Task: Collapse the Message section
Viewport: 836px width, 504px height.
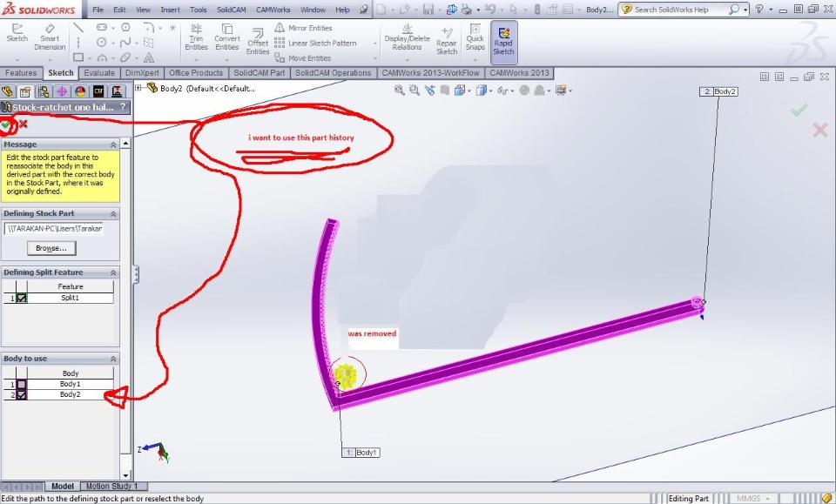Action: 113,144
